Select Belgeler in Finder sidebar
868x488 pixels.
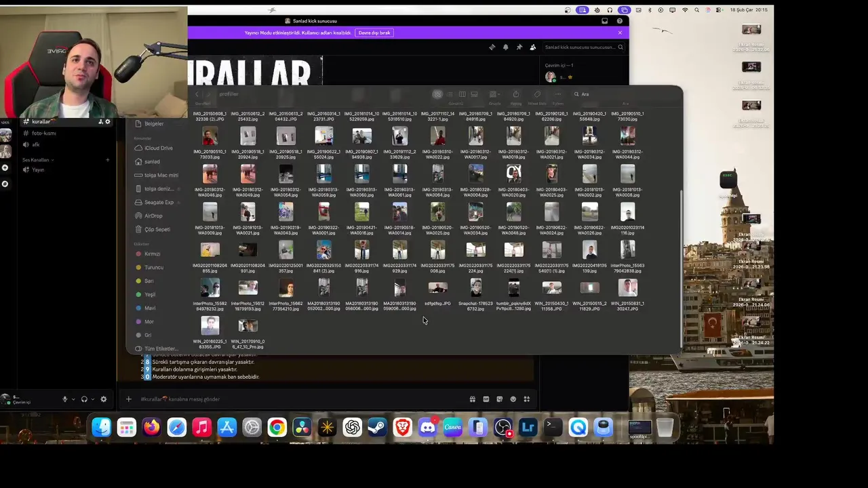(x=155, y=124)
